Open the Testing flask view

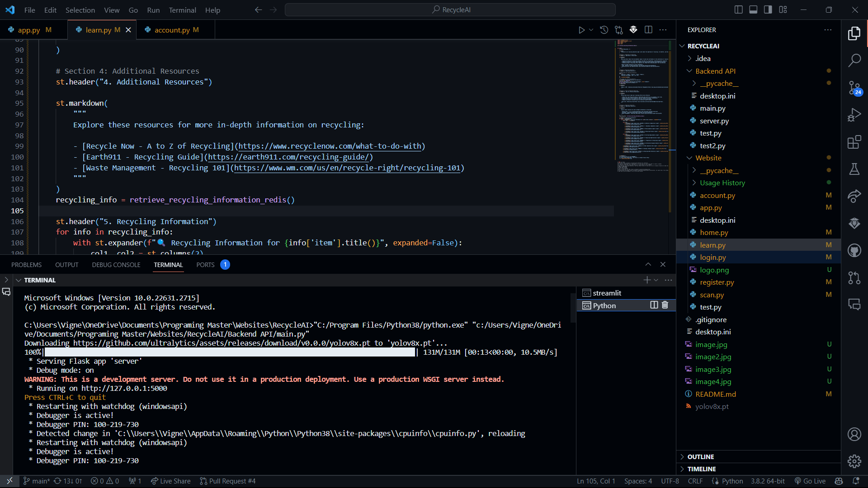point(854,169)
